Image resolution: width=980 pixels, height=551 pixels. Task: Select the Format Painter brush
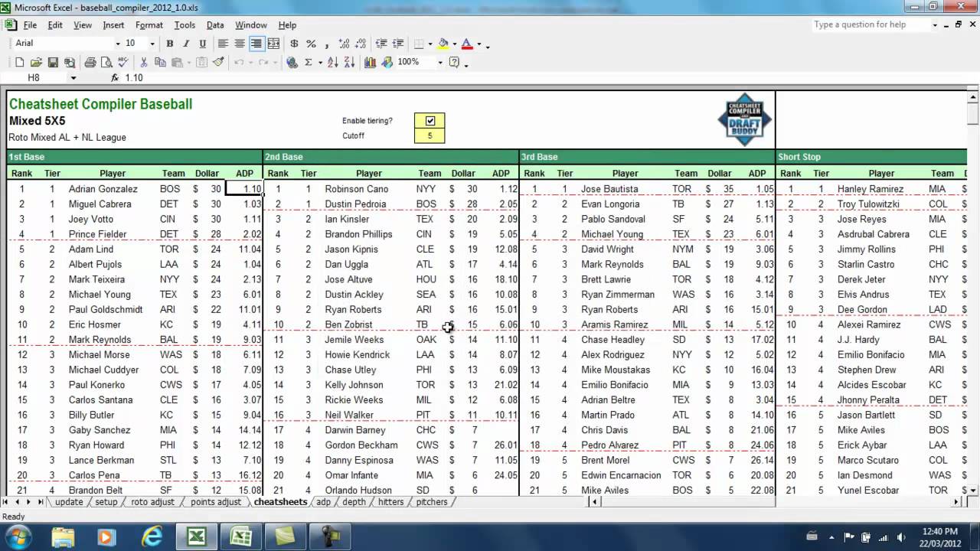(x=218, y=62)
